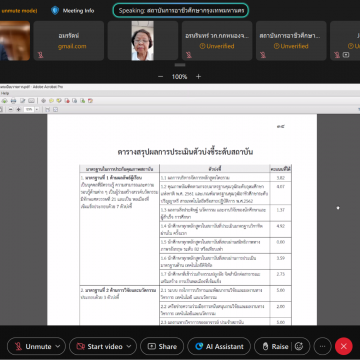Click the indicator 2.1 row text
This screenshot has width=360, height=360.
coord(211,293)
